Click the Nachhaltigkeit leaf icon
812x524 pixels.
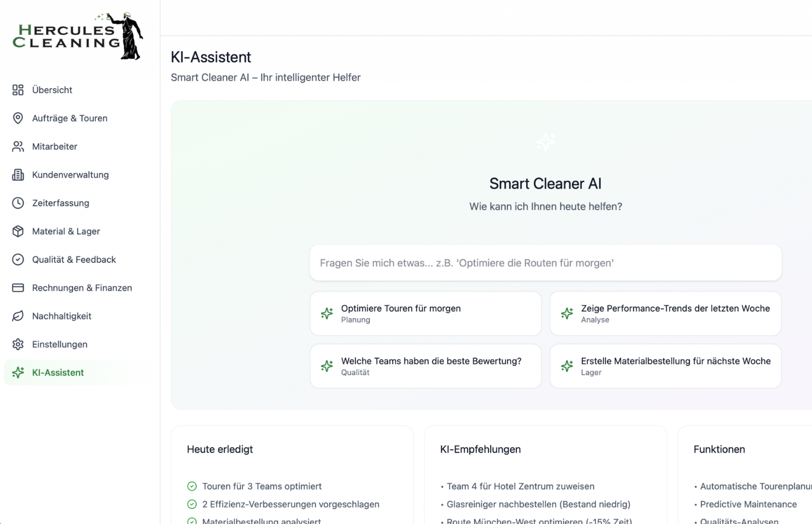[x=18, y=316]
